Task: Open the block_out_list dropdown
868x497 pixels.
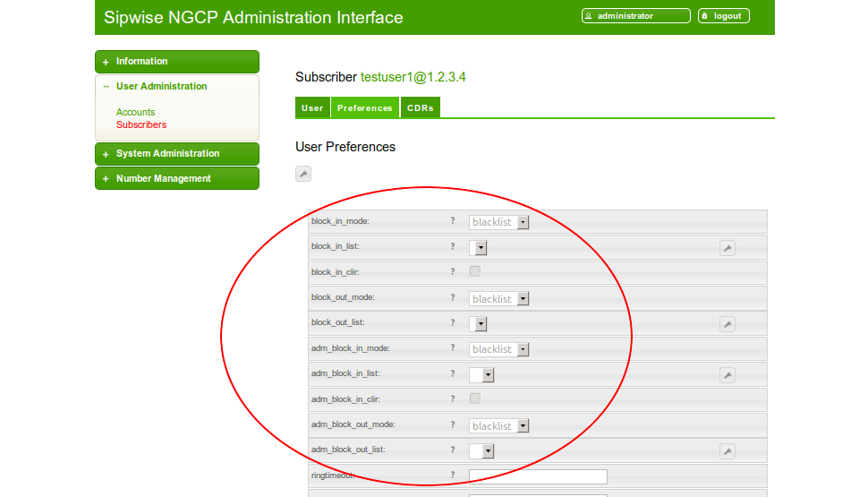Action: [478, 323]
